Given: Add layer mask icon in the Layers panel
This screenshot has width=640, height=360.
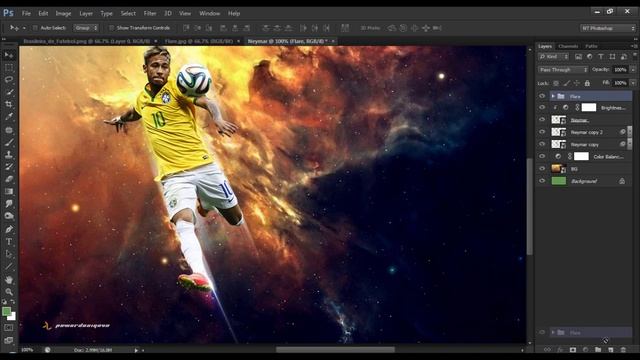Looking at the screenshot, I should point(573,350).
